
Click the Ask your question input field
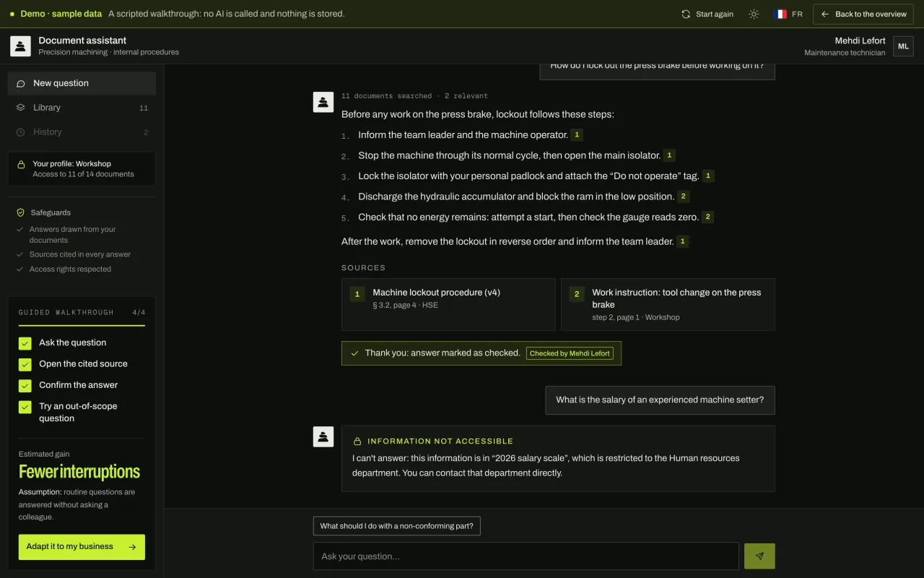pos(526,556)
